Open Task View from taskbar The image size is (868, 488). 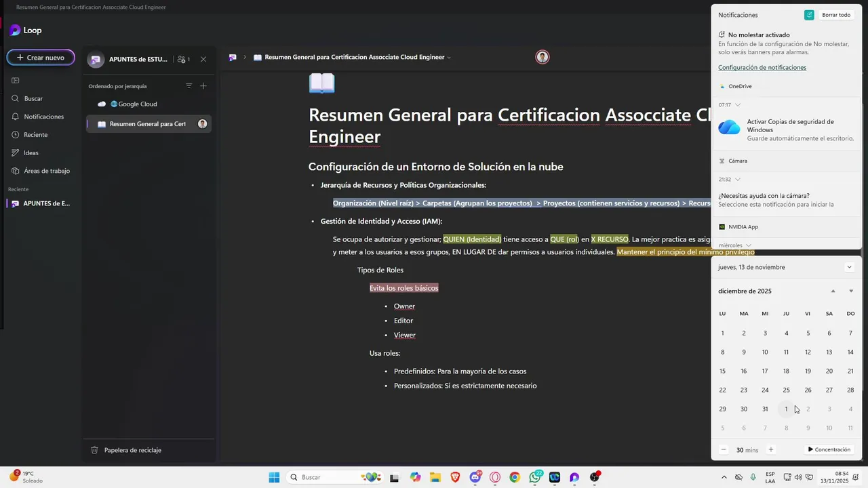pos(394,477)
